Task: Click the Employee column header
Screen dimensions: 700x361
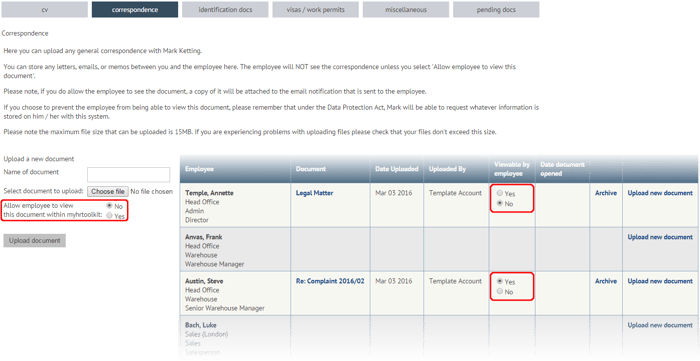Action: pyautogui.click(x=199, y=169)
